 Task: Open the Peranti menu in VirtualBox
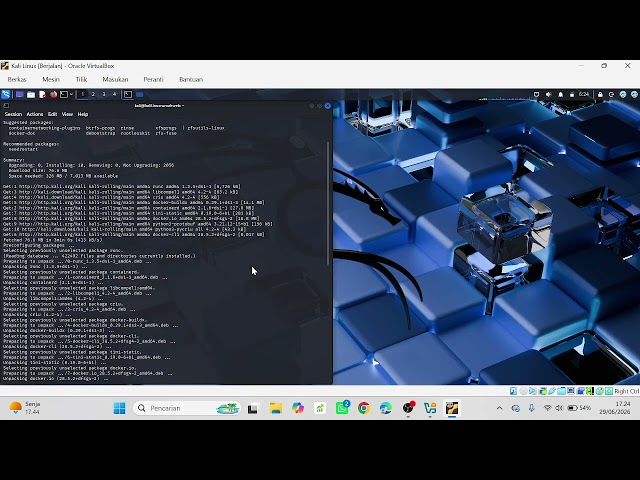(153, 79)
